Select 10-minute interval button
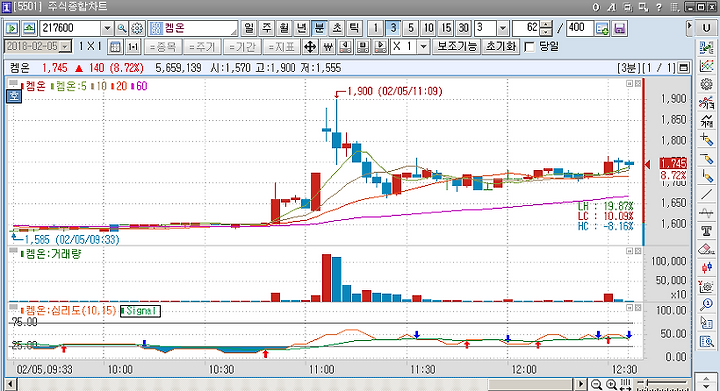This screenshot has width=720, height=391. tap(428, 28)
